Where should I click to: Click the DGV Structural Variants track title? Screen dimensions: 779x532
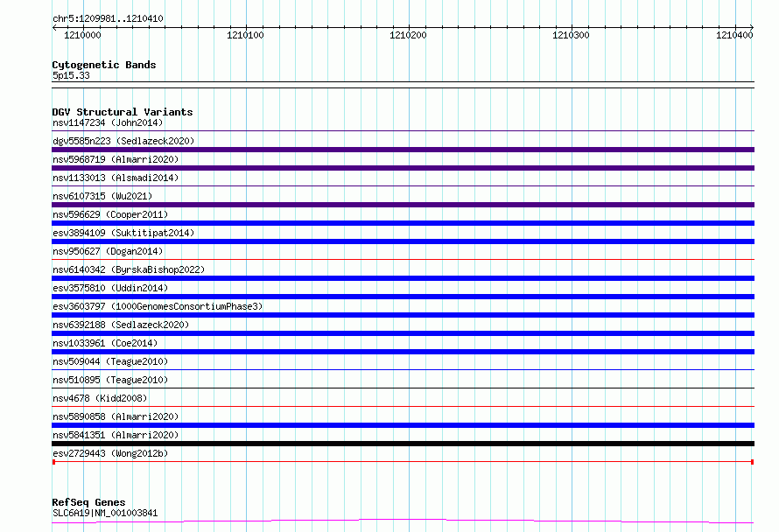click(x=122, y=112)
